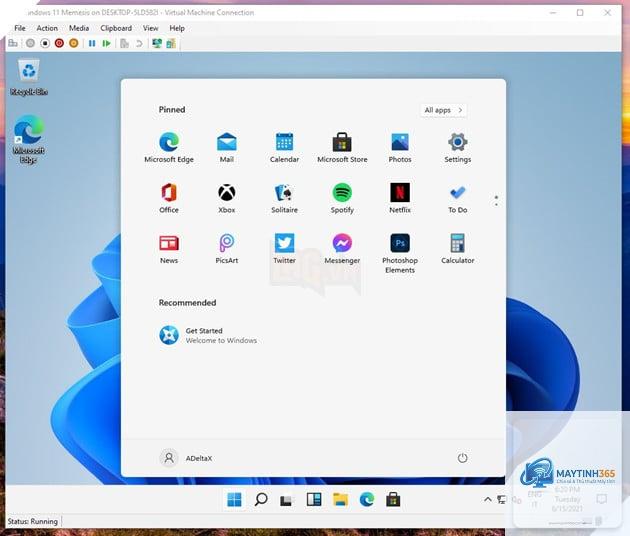The image size is (630, 536).
Task: Go to the next pinned apps page dot
Action: (x=497, y=205)
